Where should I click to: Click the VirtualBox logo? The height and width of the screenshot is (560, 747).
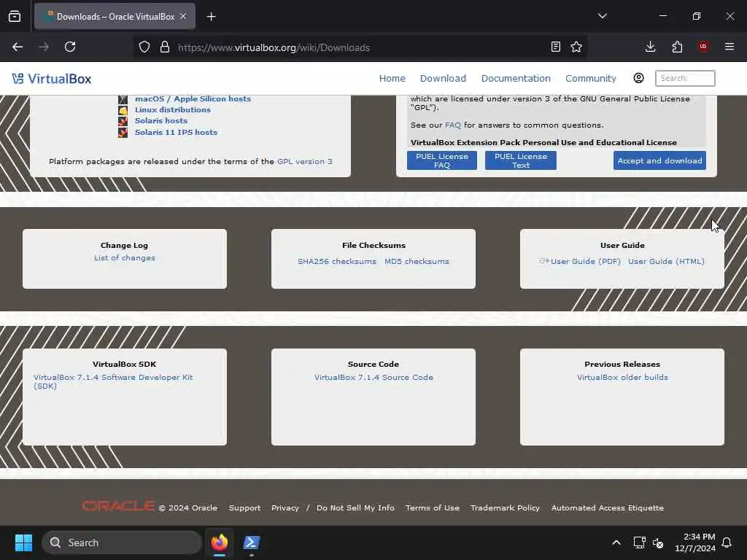point(52,79)
